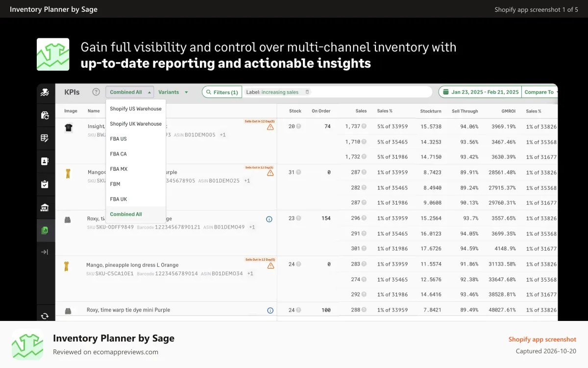This screenshot has height=368, width=588.
Task: Select FBA UK option
Action: pyautogui.click(x=136, y=199)
